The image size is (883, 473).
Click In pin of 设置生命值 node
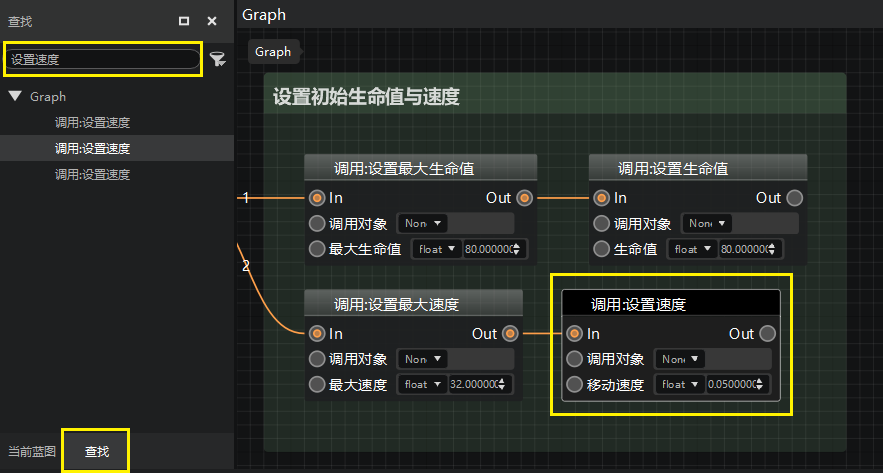pyautogui.click(x=601, y=198)
